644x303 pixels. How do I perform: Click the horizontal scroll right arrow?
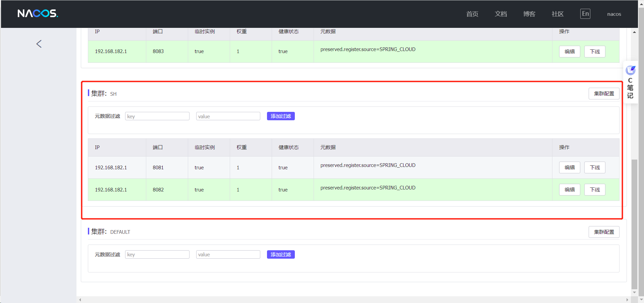627,300
